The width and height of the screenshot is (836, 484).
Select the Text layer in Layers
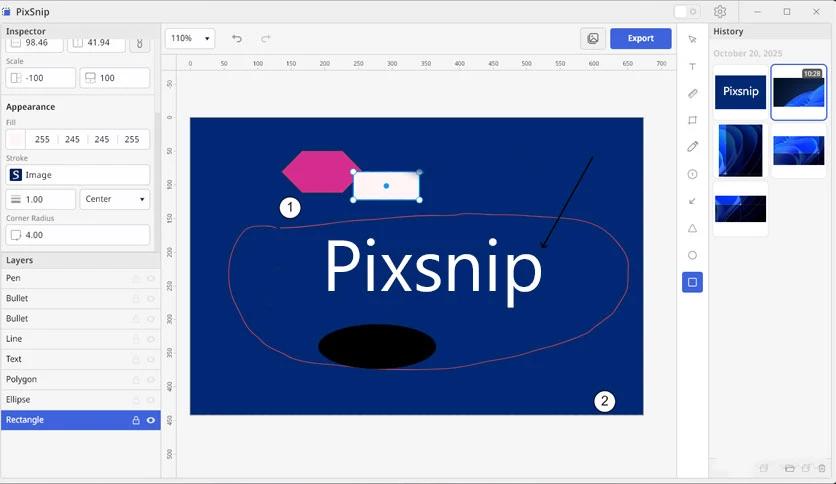click(60, 359)
